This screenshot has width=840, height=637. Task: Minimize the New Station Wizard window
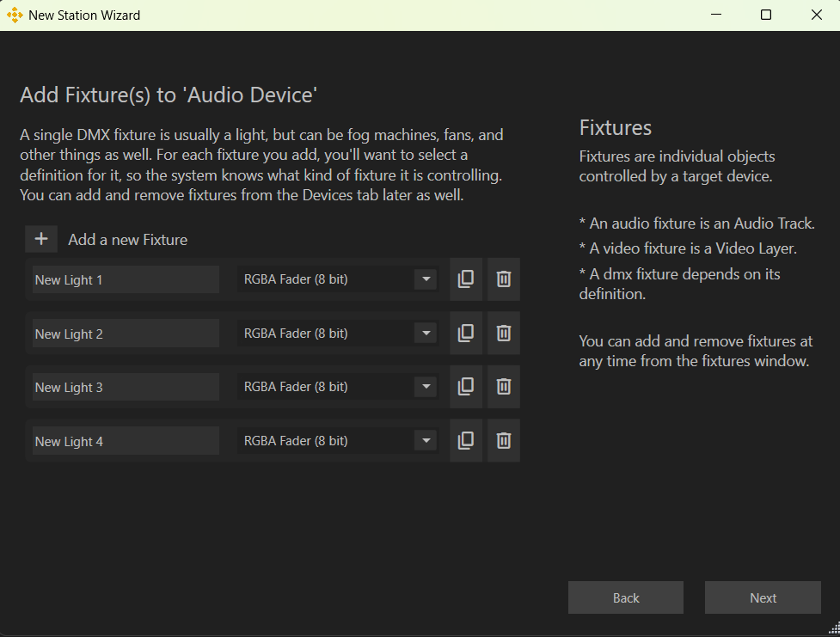click(x=715, y=15)
